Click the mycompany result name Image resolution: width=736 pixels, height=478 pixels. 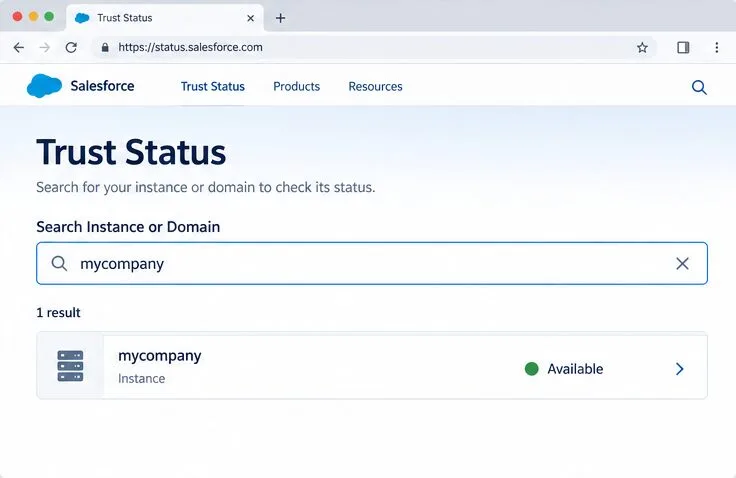(160, 356)
